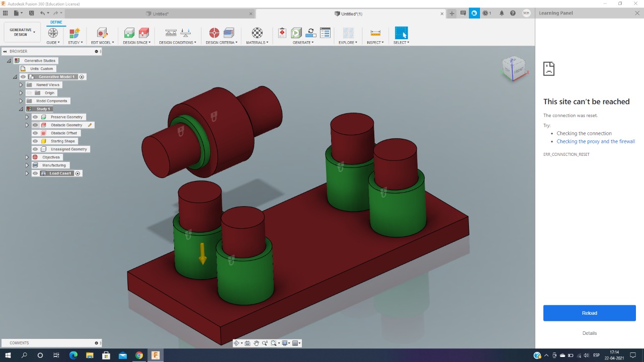Show the hidden Origin folder

coord(29,93)
